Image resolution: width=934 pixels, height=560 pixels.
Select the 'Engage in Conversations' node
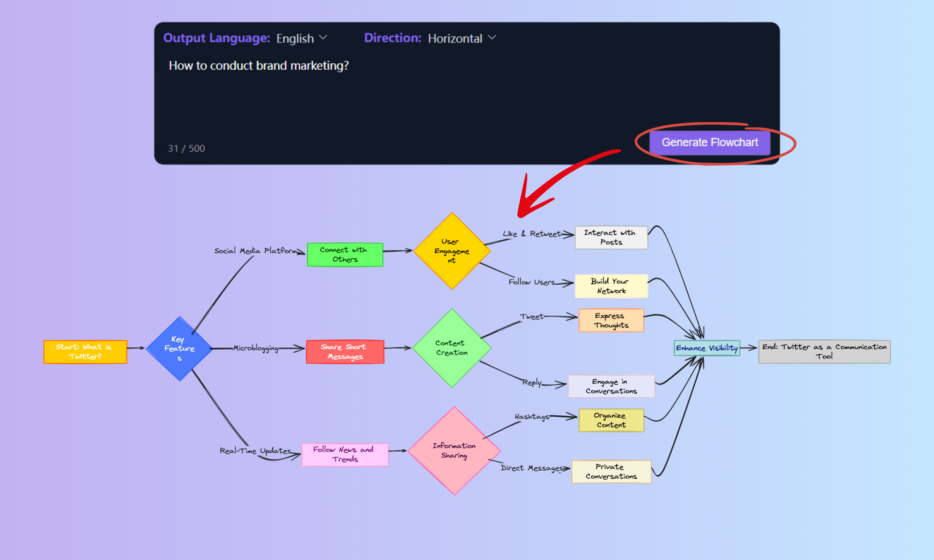coord(611,386)
